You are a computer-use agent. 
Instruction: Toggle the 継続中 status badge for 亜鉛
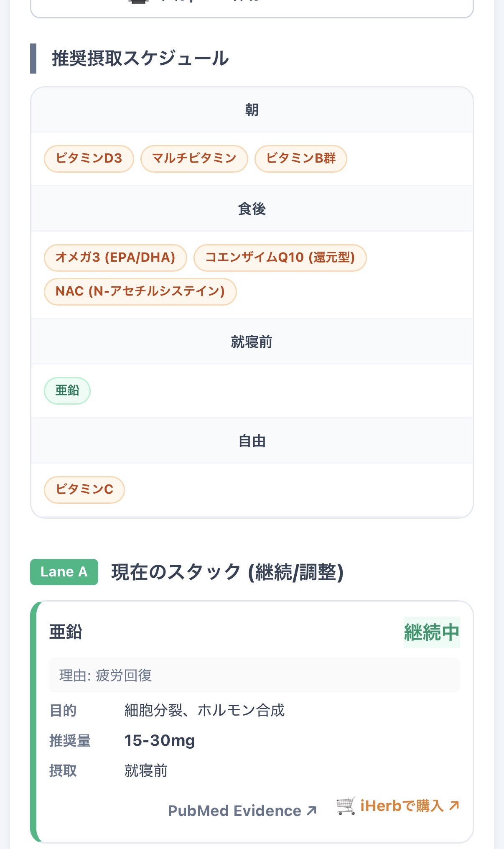click(x=432, y=632)
